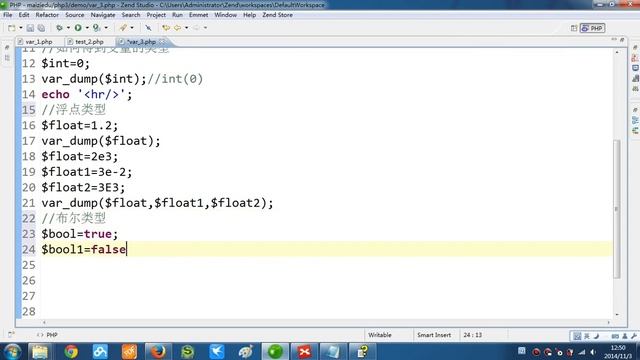640x360 pixels.
Task: Click the vertical scrollbar down arrow
Action: click(617, 314)
